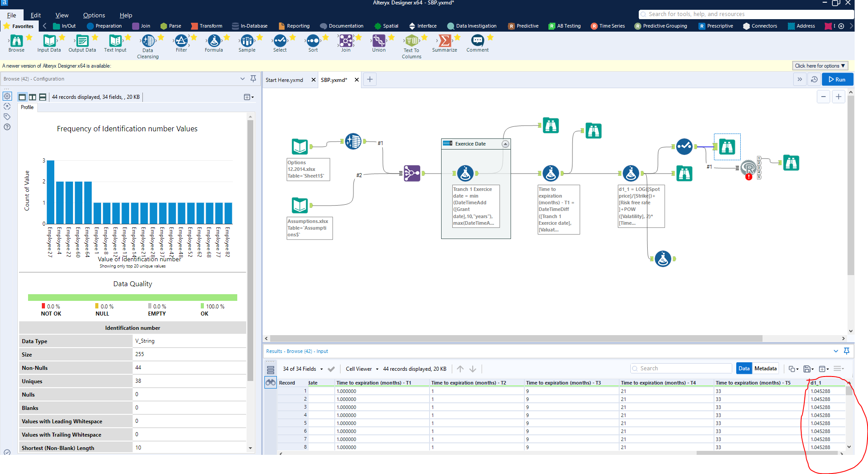Image resolution: width=868 pixels, height=474 pixels.
Task: Click the Run button
Action: (x=837, y=79)
